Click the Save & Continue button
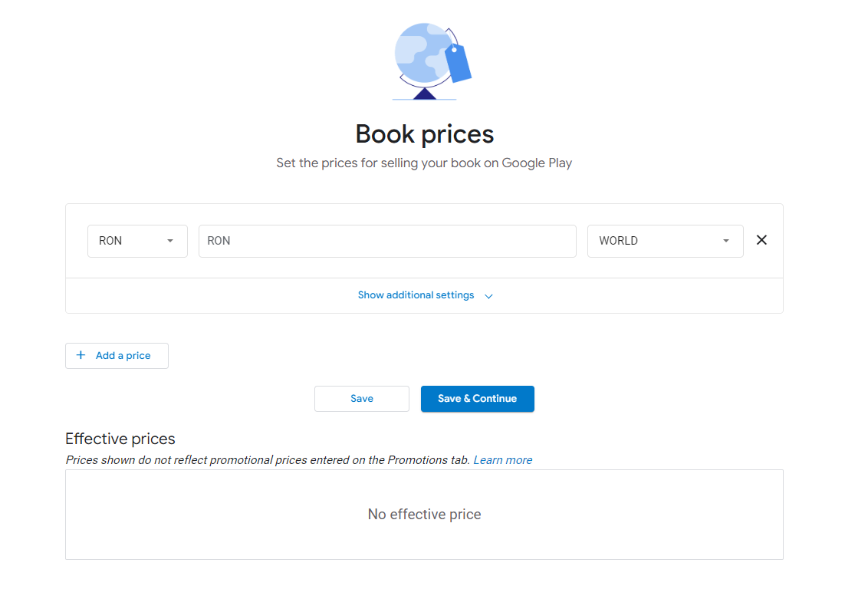The image size is (868, 589). click(x=477, y=398)
